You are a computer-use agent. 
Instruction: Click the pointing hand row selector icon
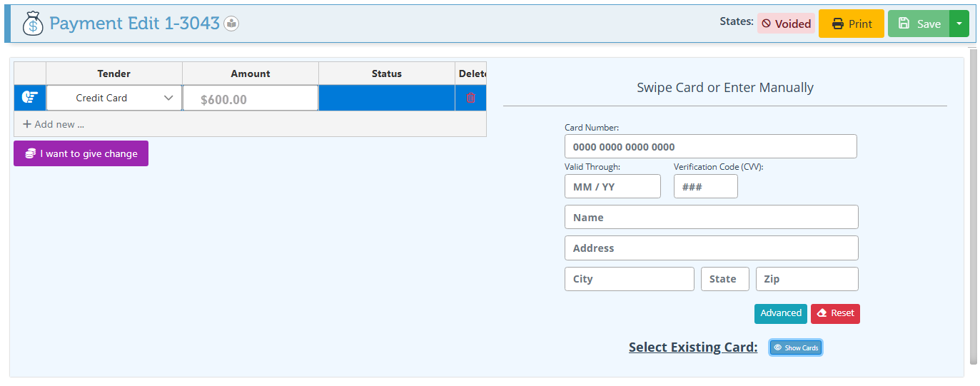click(30, 98)
